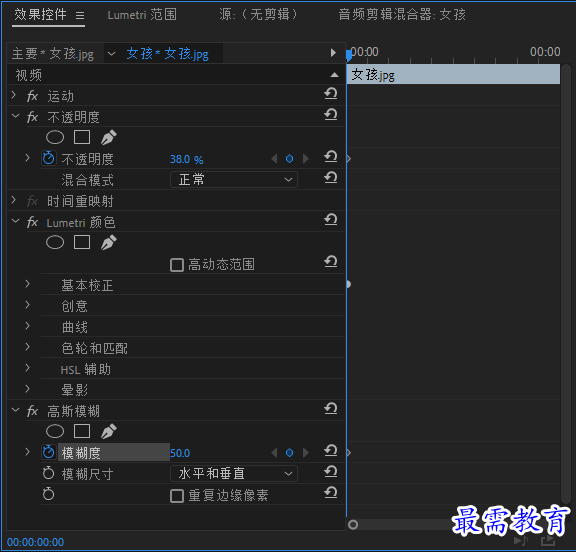Toggle animation stopwatch for 模糊尺寸
576x552 pixels.
pyautogui.click(x=48, y=473)
